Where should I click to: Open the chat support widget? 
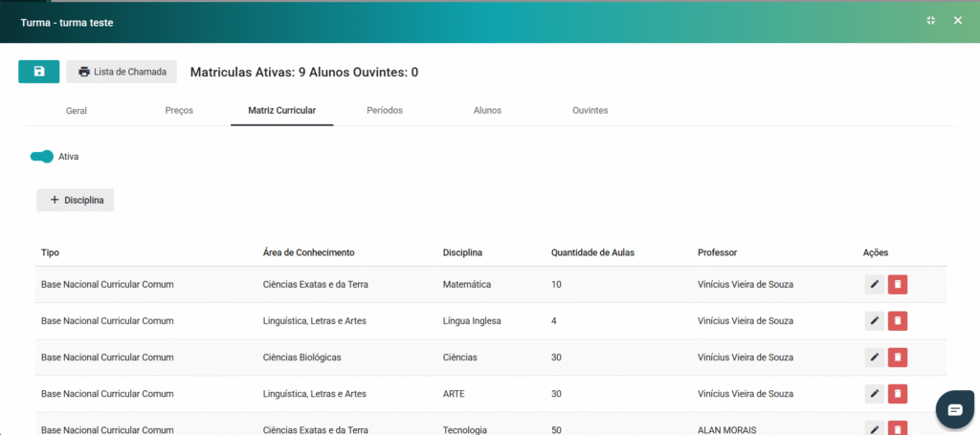955,409
